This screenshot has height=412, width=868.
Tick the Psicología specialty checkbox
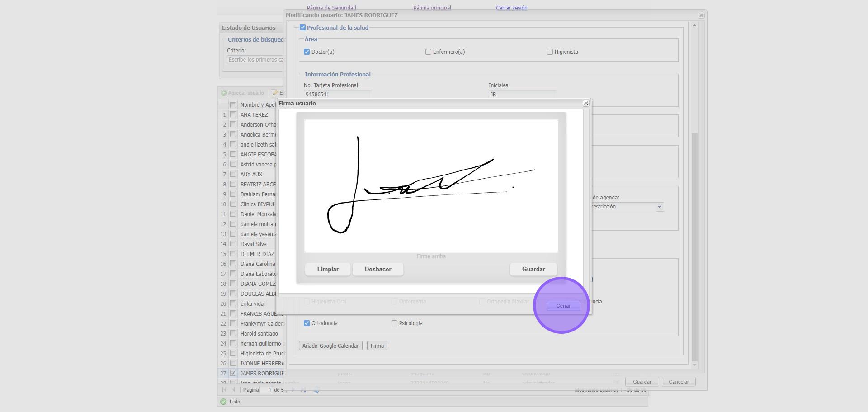394,323
